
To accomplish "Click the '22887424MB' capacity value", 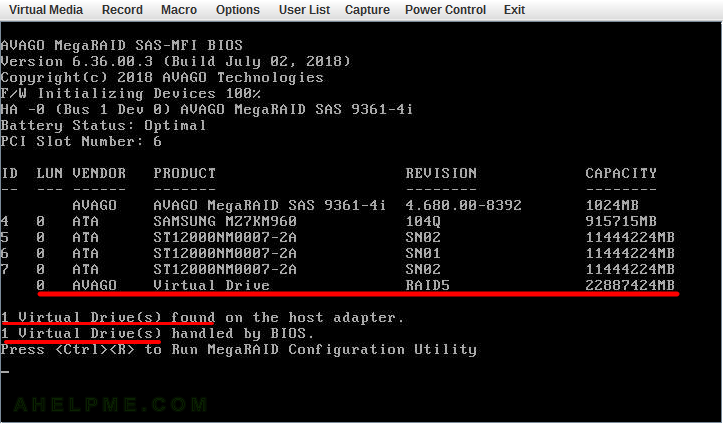I will pyautogui.click(x=630, y=285).
